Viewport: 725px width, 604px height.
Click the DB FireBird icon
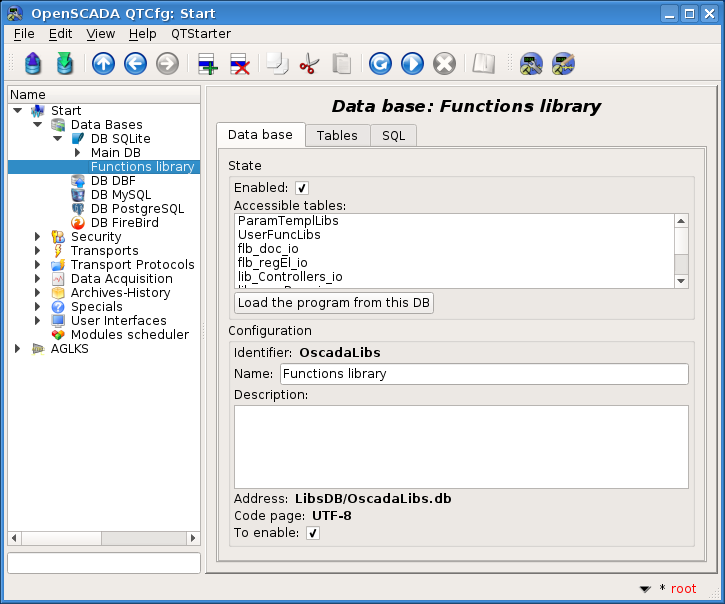pos(78,223)
